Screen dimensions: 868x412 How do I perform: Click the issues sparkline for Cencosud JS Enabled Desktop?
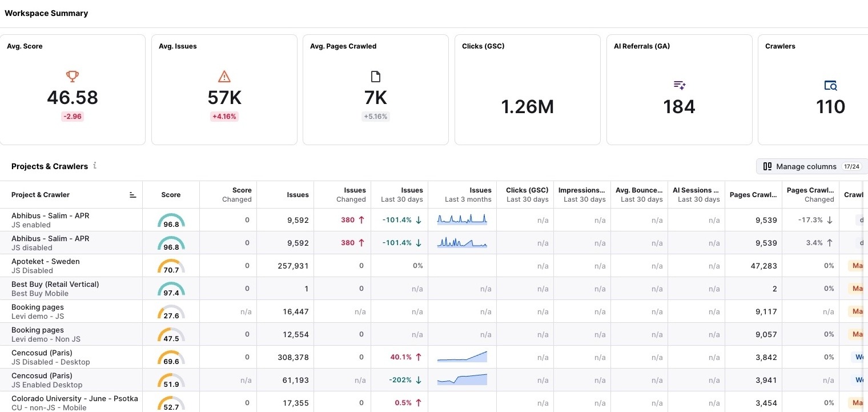(462, 379)
